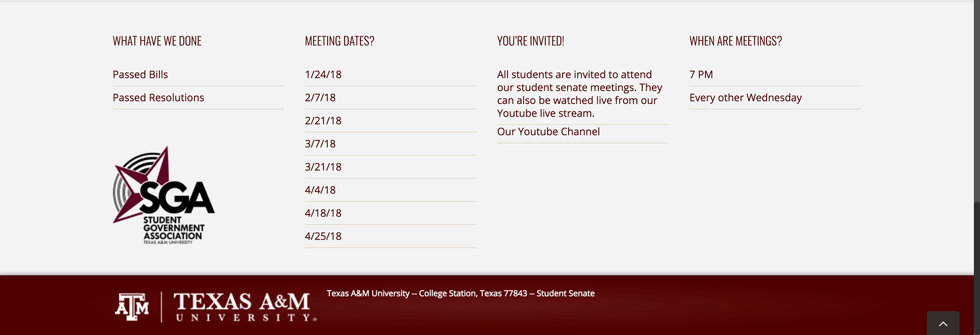Viewport: 980px width, 335px height.
Task: Click the SGA Student Government Association logo
Action: pyautogui.click(x=164, y=195)
